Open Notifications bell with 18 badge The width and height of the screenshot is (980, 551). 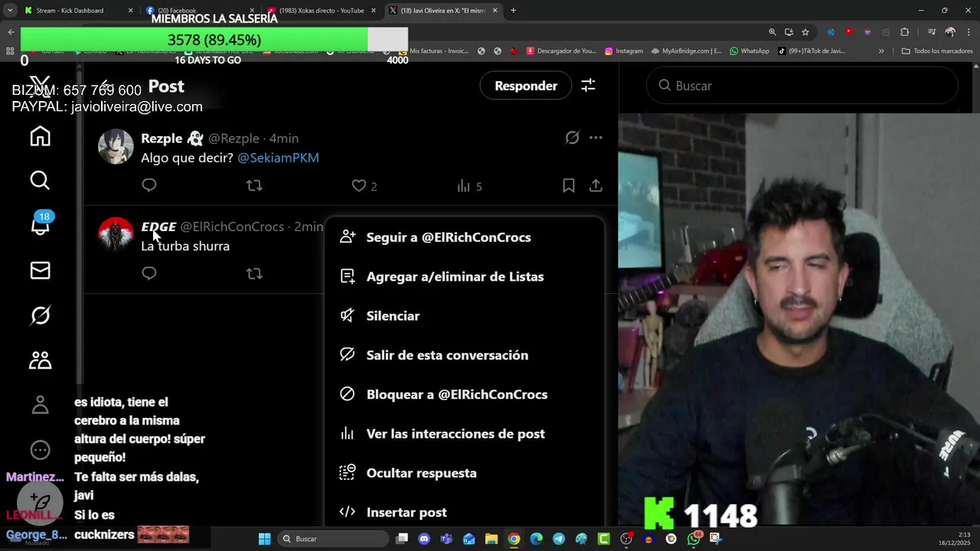[40, 226]
